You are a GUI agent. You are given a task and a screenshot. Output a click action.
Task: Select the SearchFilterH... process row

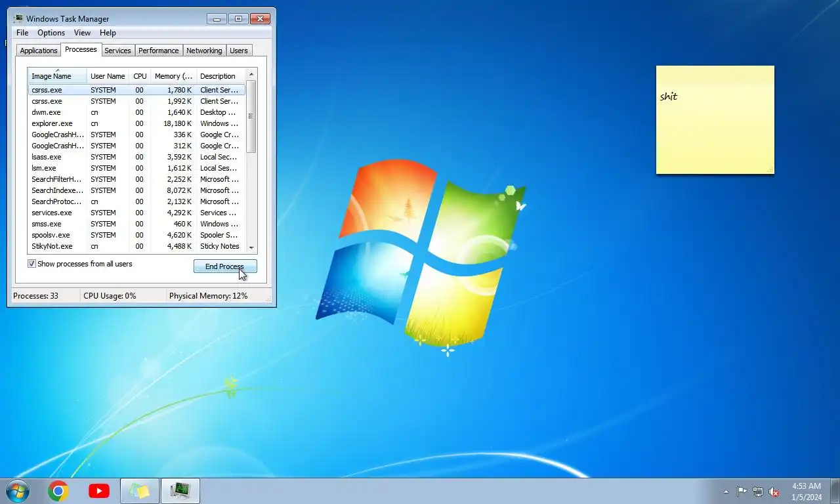tap(136, 179)
